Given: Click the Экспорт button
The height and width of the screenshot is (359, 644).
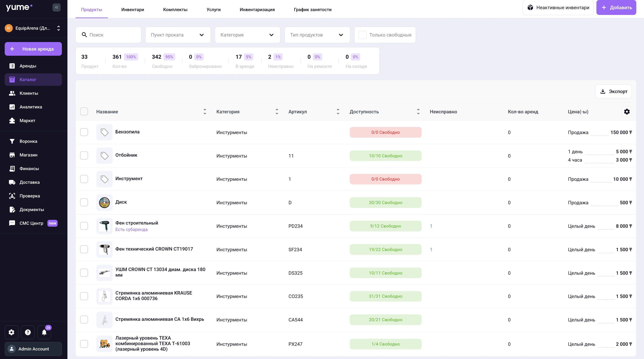Looking at the screenshot, I should 613,91.
